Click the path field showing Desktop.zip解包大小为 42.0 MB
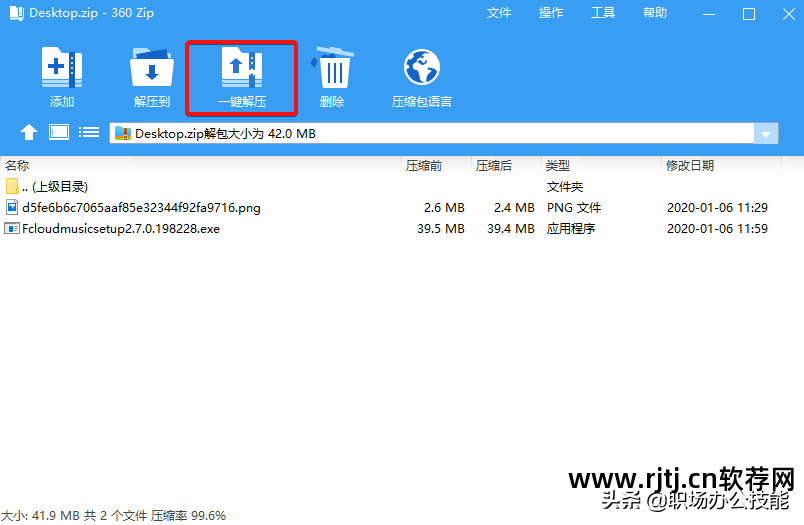Viewport: 804px width, 525px height. click(432, 133)
